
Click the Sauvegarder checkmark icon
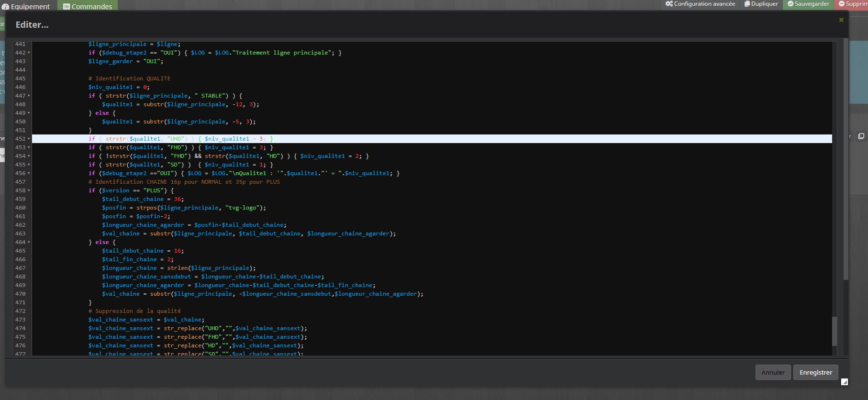click(x=790, y=4)
